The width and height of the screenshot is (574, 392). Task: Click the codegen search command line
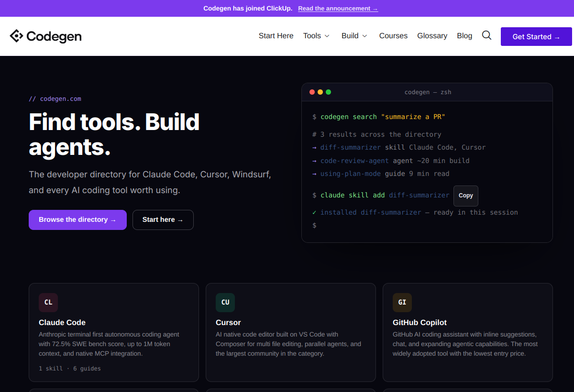coord(379,117)
